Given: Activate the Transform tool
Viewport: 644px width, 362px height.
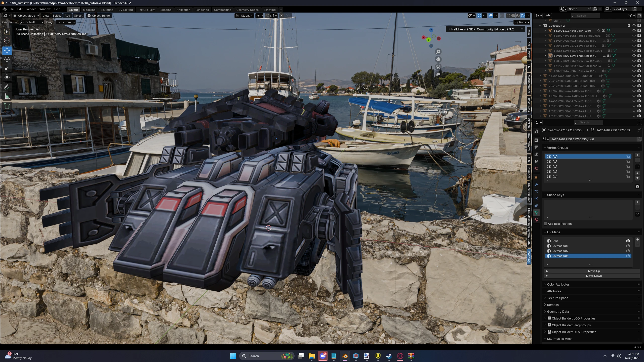Looking at the screenshot, I should [x=7, y=77].
